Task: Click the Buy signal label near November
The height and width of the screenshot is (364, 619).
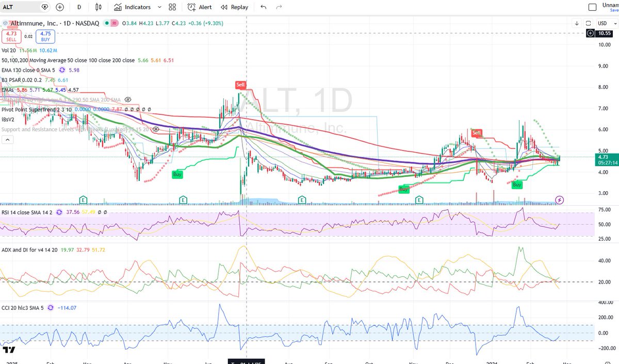Action: coord(403,189)
